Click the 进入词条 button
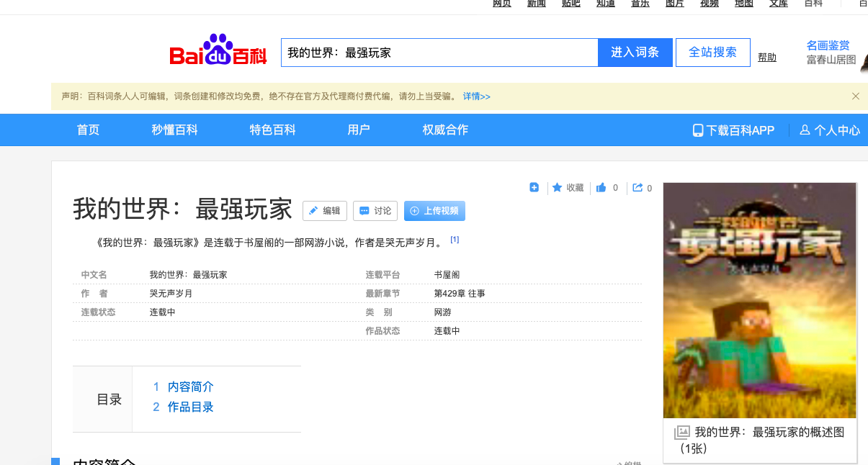Viewport: 868px width, 465px height. point(635,53)
